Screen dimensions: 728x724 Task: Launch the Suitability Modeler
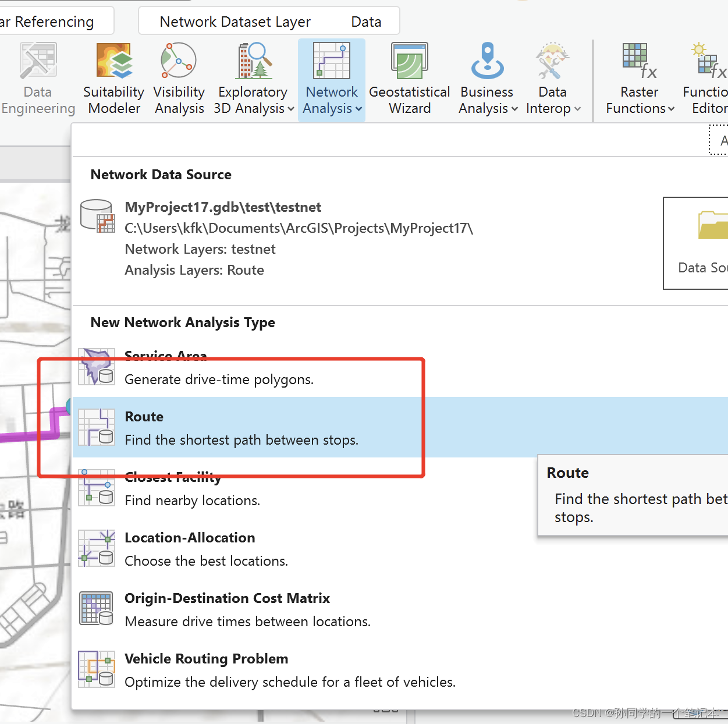[114, 79]
